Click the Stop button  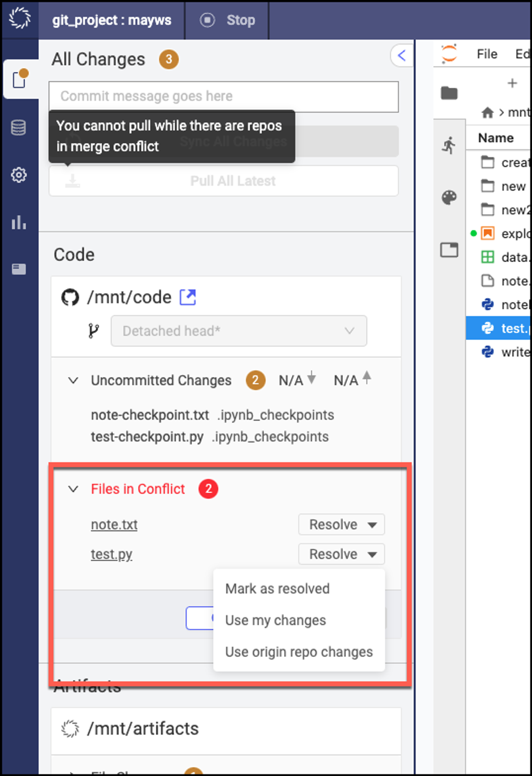(227, 20)
